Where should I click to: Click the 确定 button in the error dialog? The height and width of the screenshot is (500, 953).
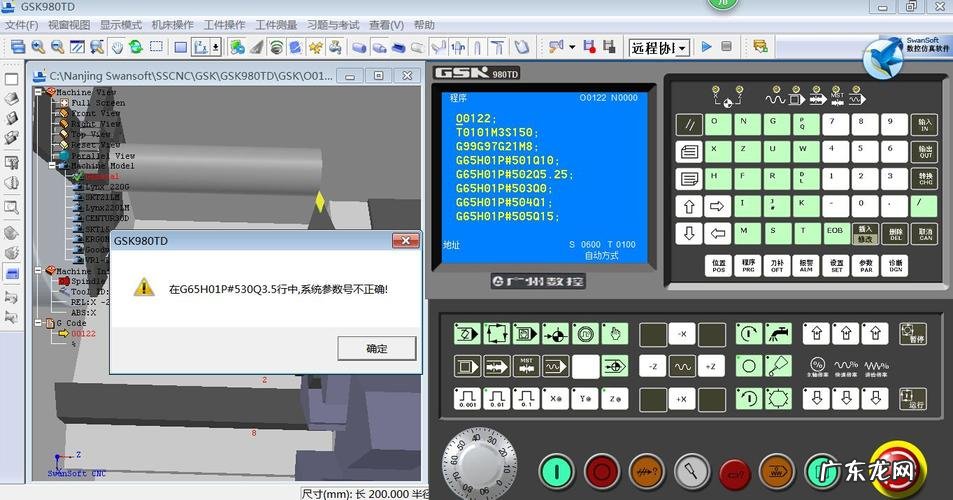coord(376,349)
